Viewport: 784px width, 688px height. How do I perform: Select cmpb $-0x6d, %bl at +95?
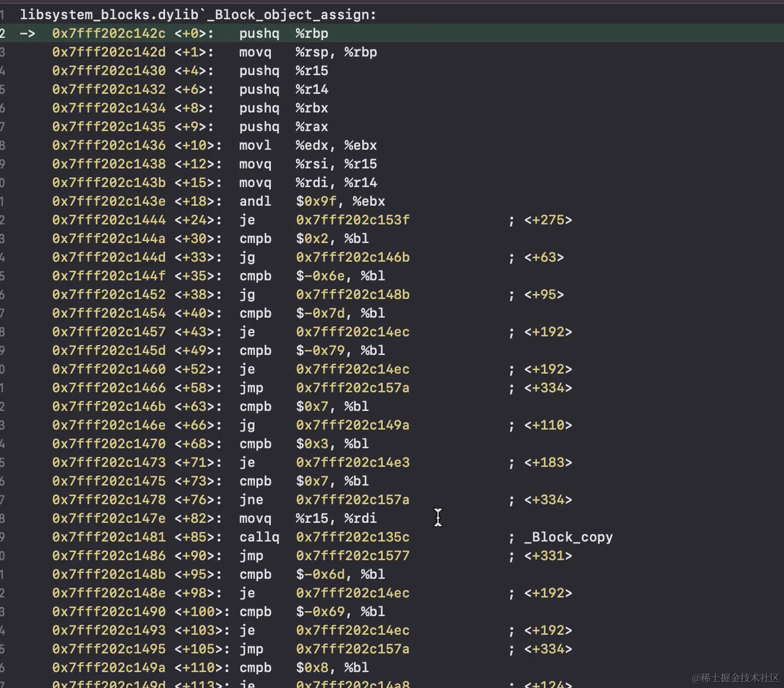click(312, 574)
